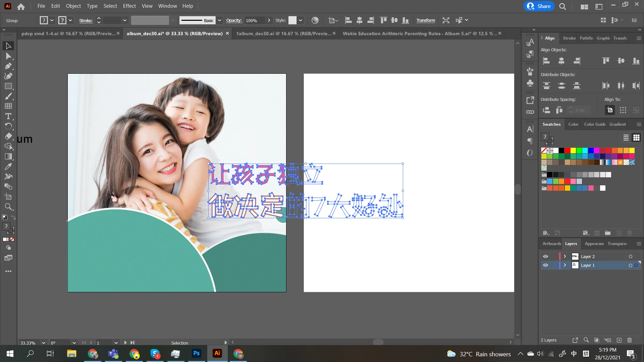Expand Layer 2 contents
This screenshot has width=644, height=362.
point(565,256)
